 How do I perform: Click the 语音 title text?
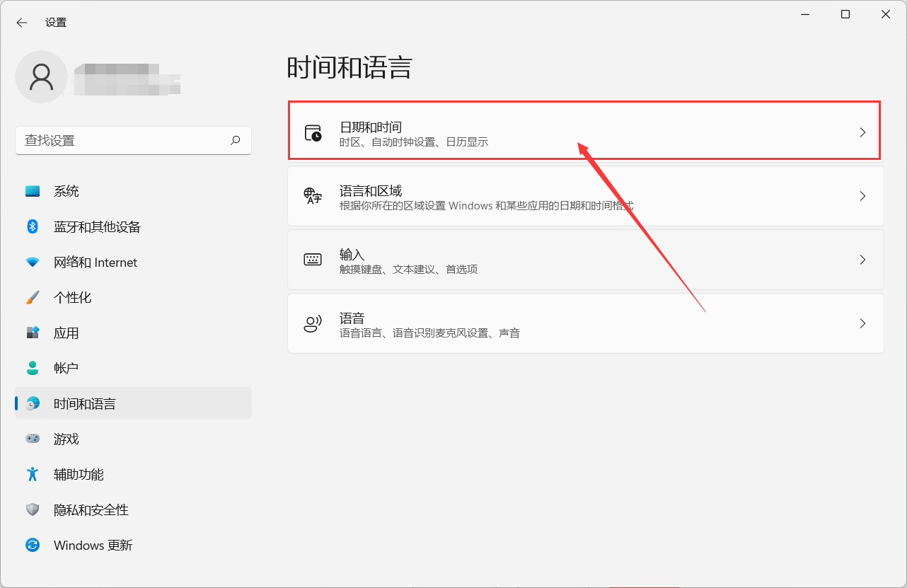pyautogui.click(x=352, y=318)
